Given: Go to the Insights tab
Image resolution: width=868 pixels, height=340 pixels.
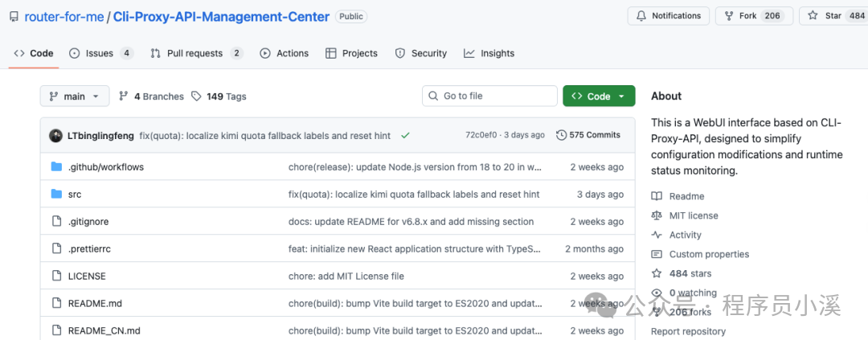Looking at the screenshot, I should [x=489, y=53].
